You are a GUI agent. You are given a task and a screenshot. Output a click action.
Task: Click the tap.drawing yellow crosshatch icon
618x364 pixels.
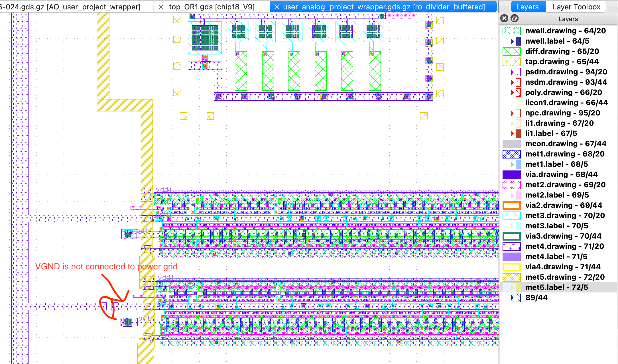511,62
